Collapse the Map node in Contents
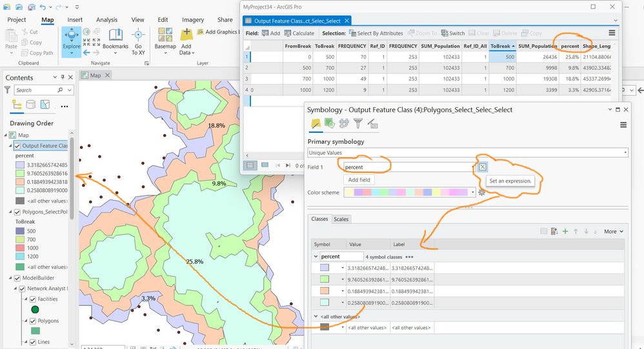 click(x=6, y=135)
